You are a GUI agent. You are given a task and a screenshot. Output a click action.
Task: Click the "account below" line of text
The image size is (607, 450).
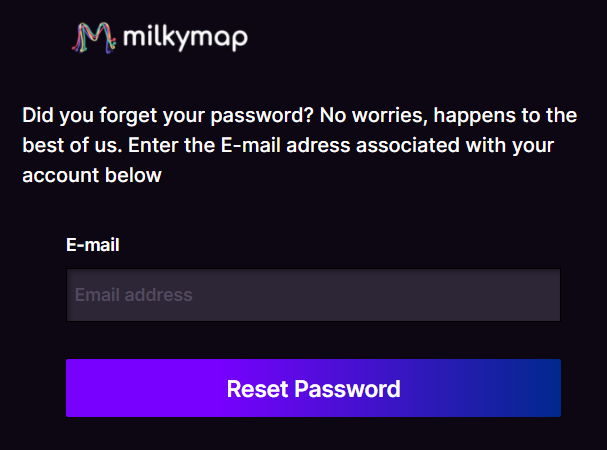coord(92,175)
